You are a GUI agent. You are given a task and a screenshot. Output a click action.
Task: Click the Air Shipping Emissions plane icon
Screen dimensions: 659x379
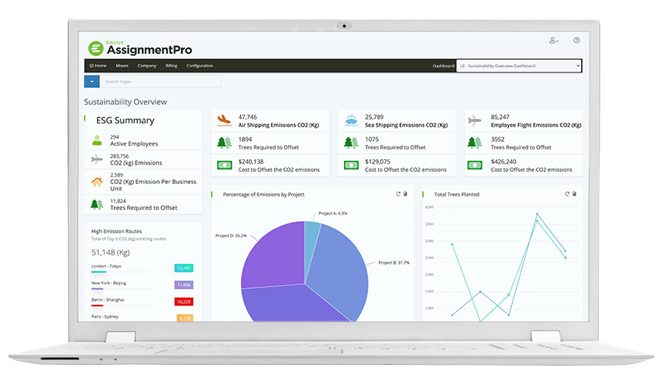(224, 121)
